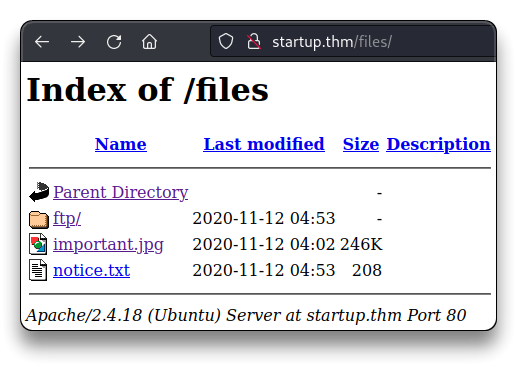Click the ftp folder icon
The image size is (517, 366).
pyautogui.click(x=39, y=219)
